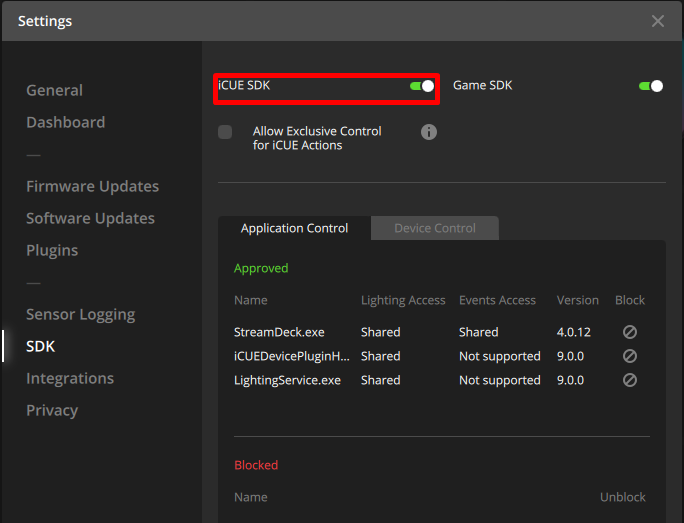The height and width of the screenshot is (523, 684).
Task: Go to Dashboard settings
Action: (65, 122)
